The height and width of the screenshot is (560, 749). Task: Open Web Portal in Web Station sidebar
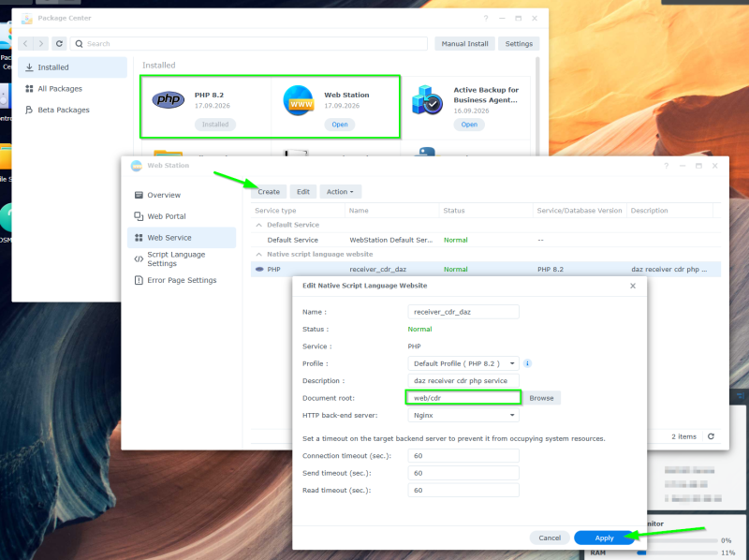[x=182, y=216]
